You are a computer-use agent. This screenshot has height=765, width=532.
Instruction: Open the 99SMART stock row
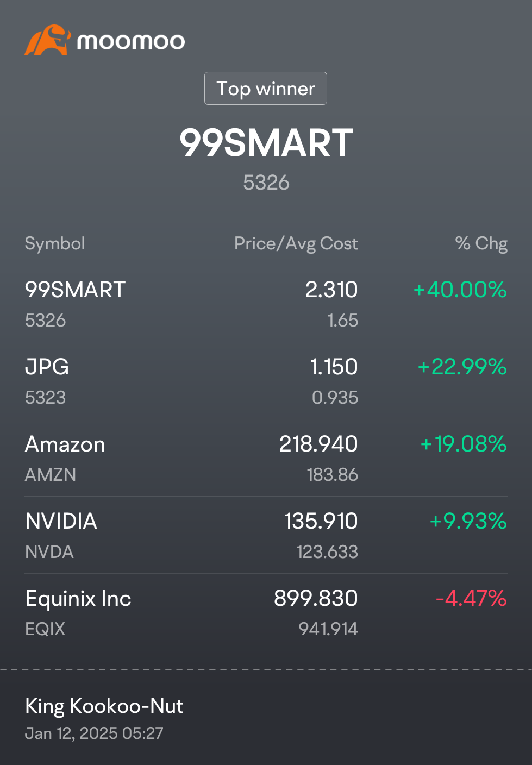tap(266, 304)
